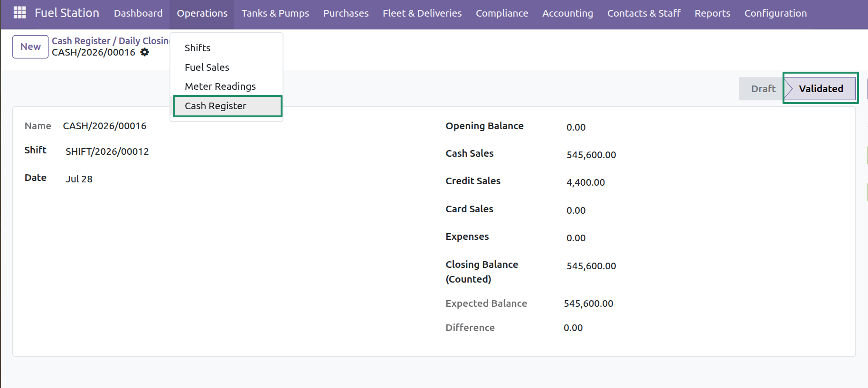
Task: Click the Name value CASH/2026/00016
Action: tap(104, 126)
